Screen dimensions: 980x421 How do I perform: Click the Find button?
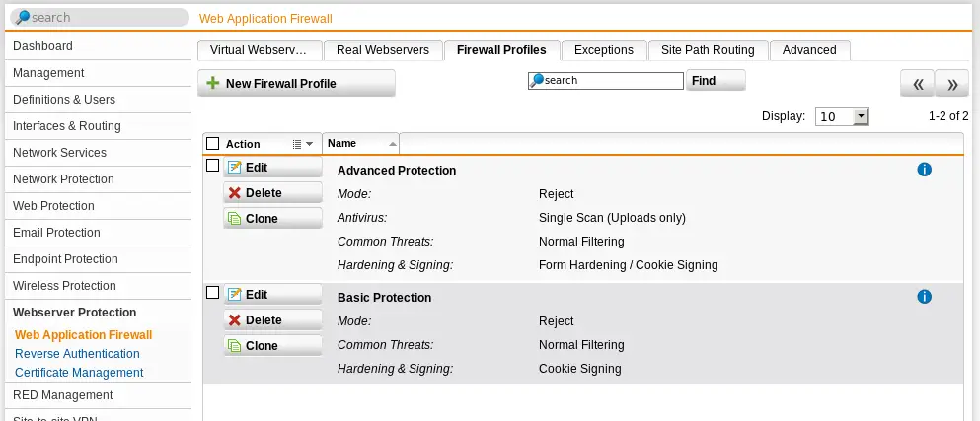click(x=716, y=80)
